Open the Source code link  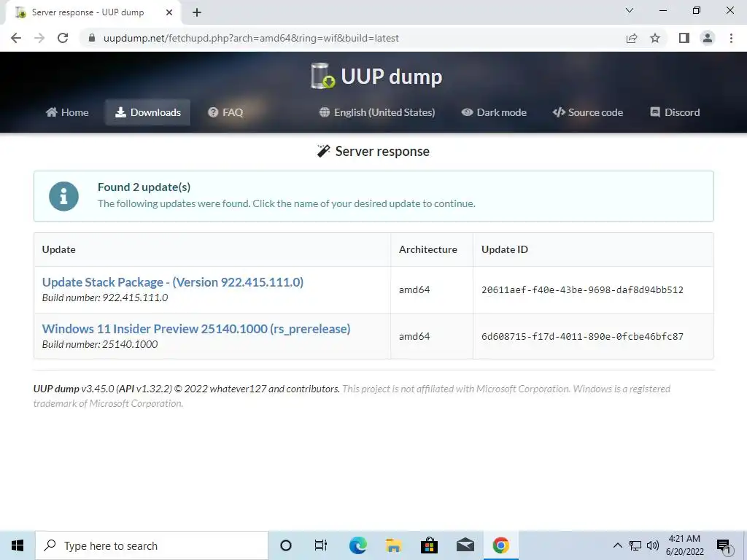pos(587,112)
